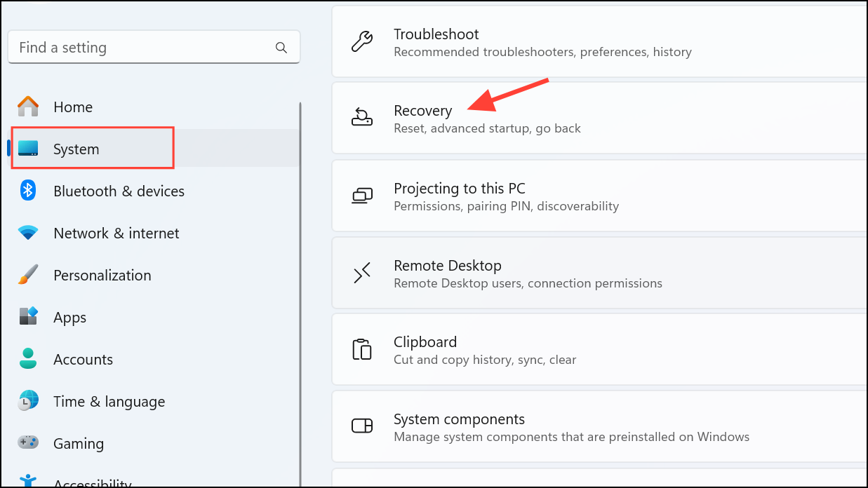Click the Clipboard icon
This screenshot has height=488, width=868.
coord(361,348)
